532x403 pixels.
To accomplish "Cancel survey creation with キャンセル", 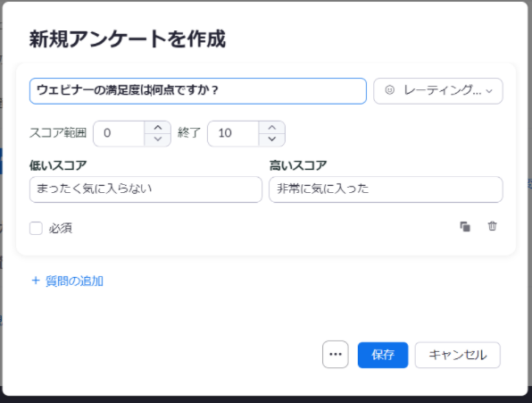I will (457, 355).
